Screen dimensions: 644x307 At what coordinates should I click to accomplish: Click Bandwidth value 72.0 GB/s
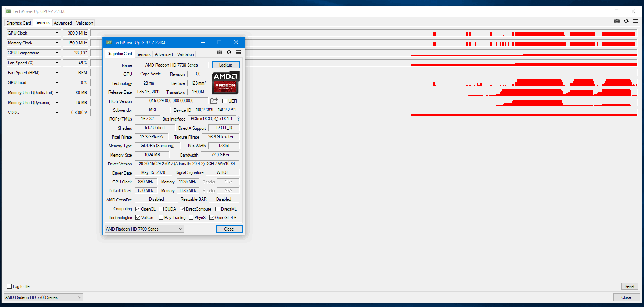(x=220, y=155)
